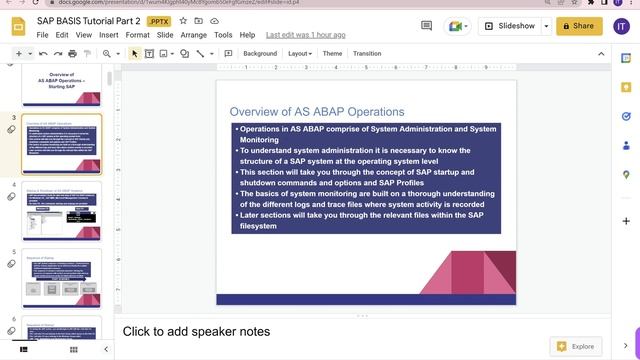The image size is (640, 360).
Task: Click the Share button
Action: pos(579,26)
